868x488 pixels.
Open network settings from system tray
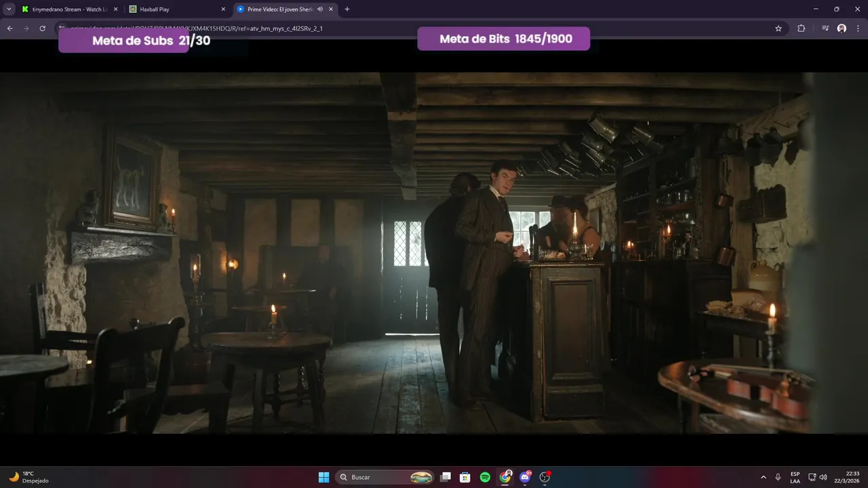tap(813, 477)
